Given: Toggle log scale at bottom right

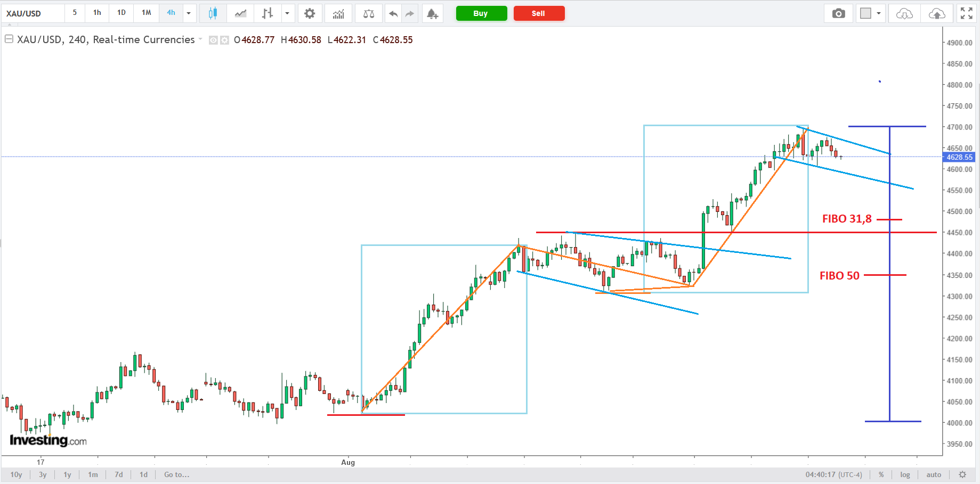Looking at the screenshot, I should [905, 474].
